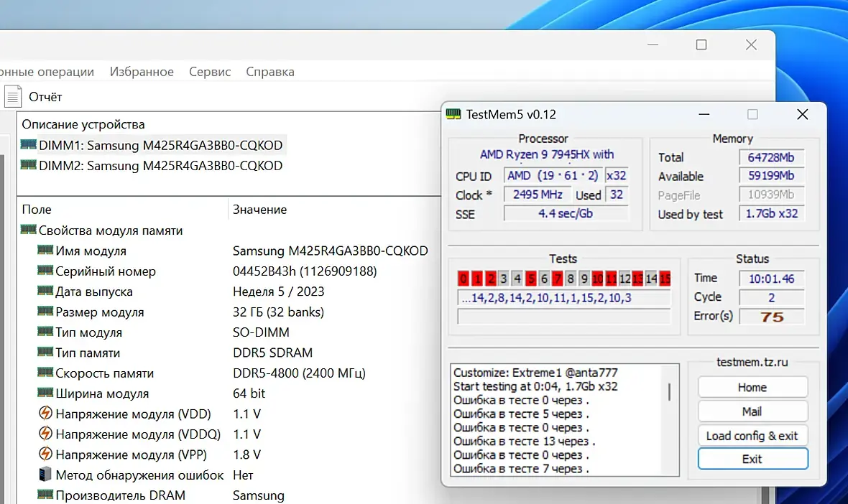The image size is (848, 504).
Task: Minimize the TestMem5 window
Action: coord(704,114)
